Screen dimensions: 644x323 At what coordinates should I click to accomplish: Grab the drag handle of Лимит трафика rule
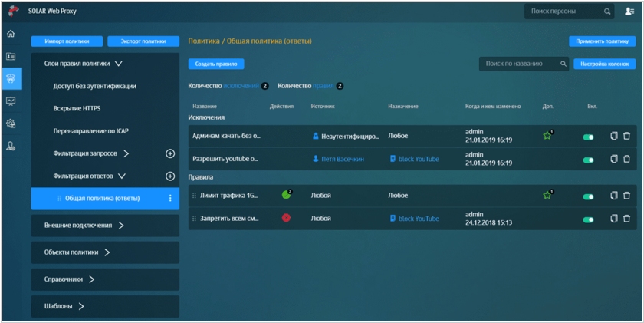click(x=194, y=196)
